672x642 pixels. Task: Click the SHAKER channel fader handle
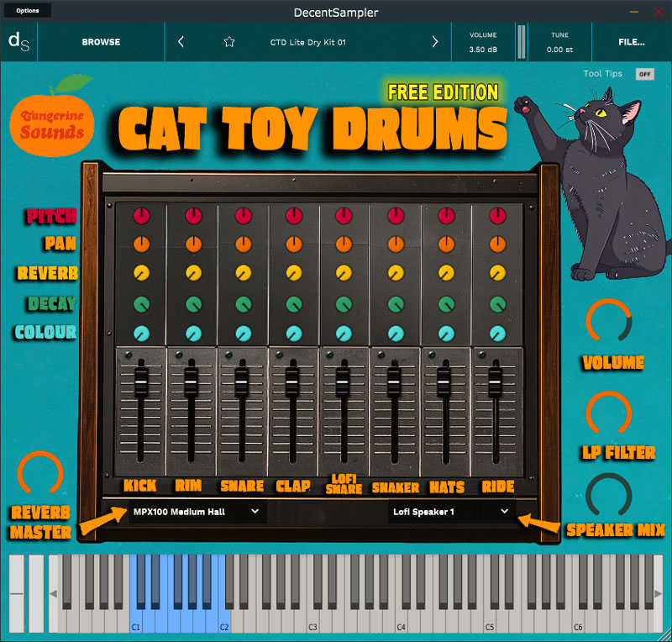[394, 382]
